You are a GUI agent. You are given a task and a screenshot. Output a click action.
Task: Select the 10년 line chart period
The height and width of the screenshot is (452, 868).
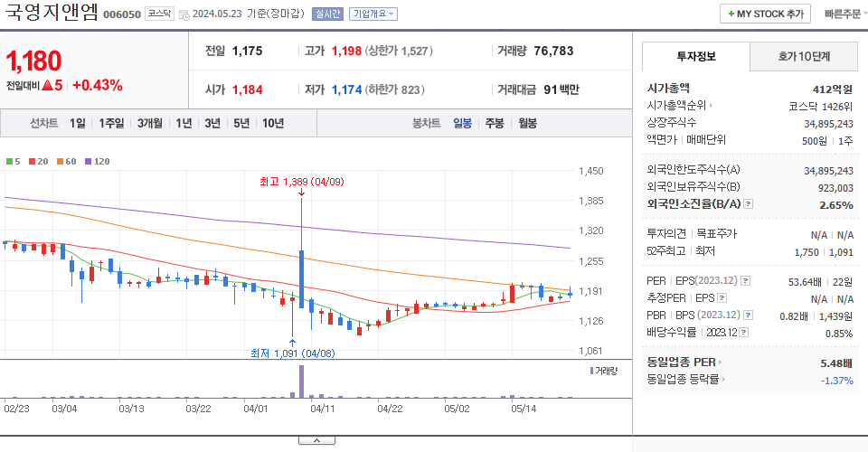click(273, 123)
